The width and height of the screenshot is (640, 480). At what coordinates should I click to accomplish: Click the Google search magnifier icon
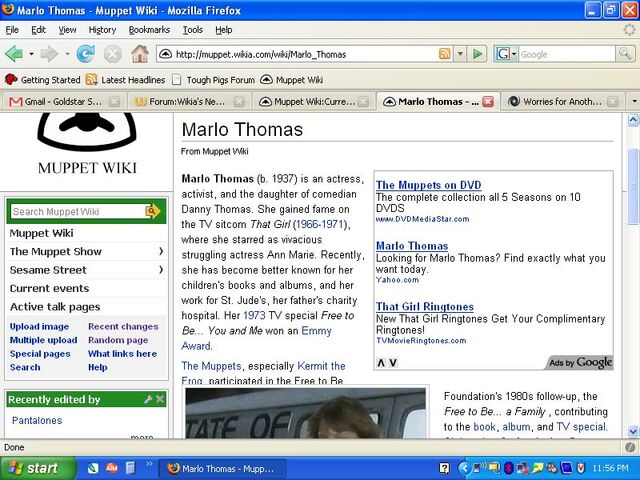point(625,53)
